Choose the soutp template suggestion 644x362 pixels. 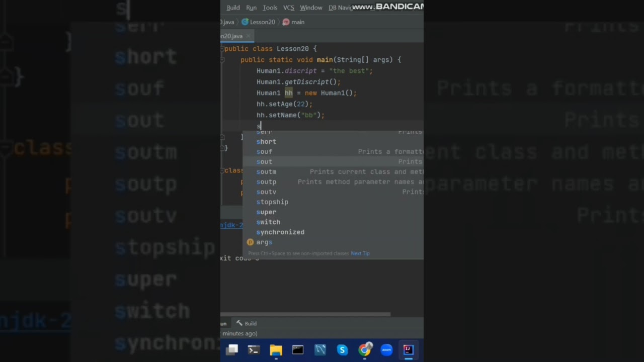point(333,182)
